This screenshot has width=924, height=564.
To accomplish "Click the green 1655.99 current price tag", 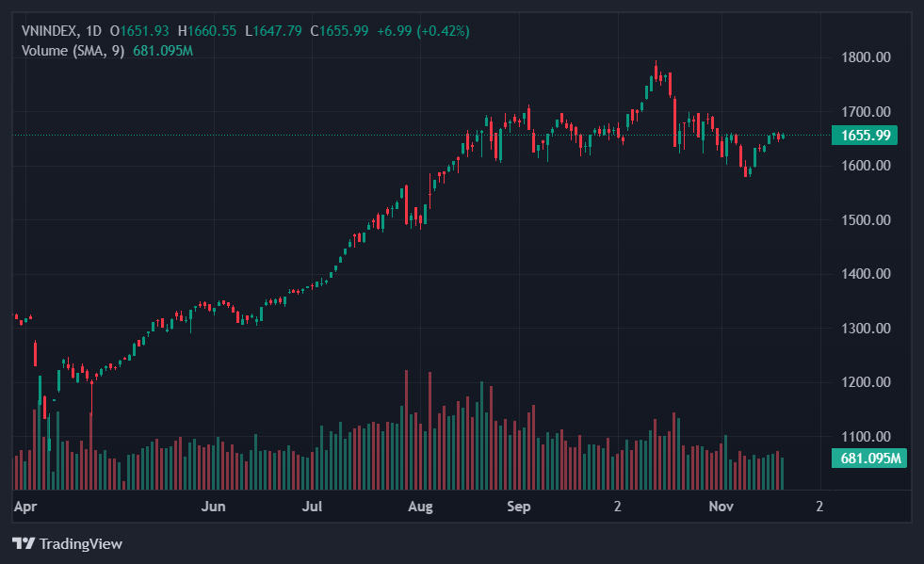I will (x=865, y=135).
